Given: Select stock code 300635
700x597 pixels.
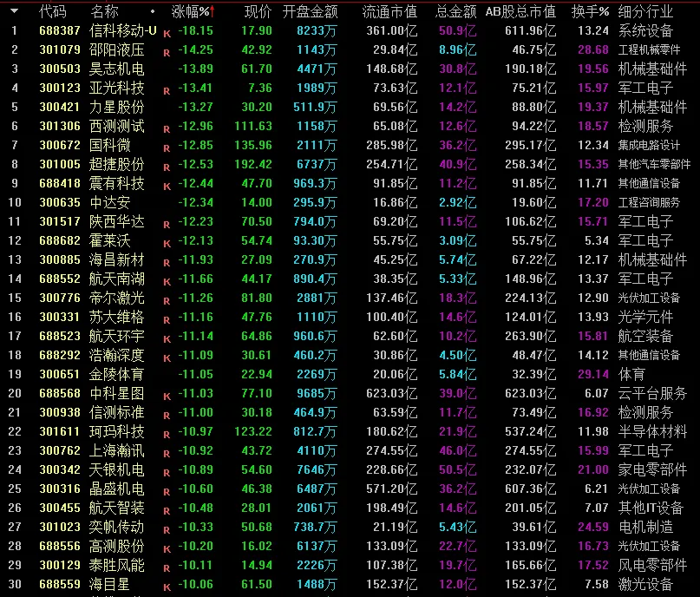Looking at the screenshot, I should point(60,202).
